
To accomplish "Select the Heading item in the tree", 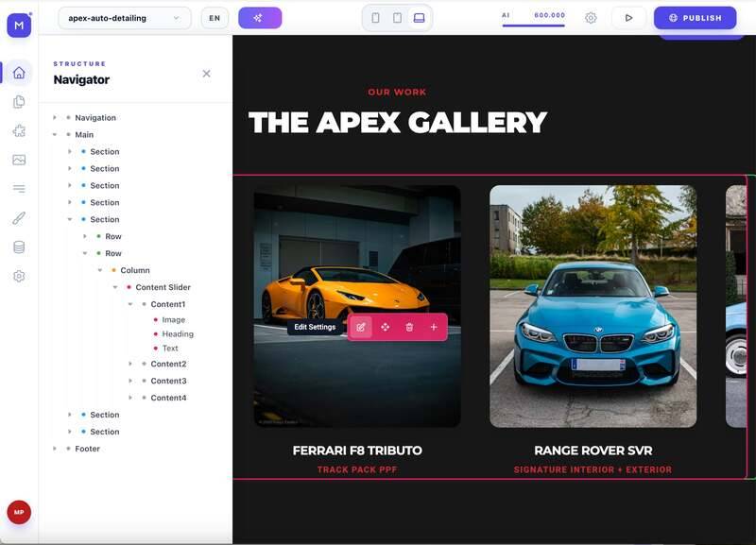I will pos(178,334).
